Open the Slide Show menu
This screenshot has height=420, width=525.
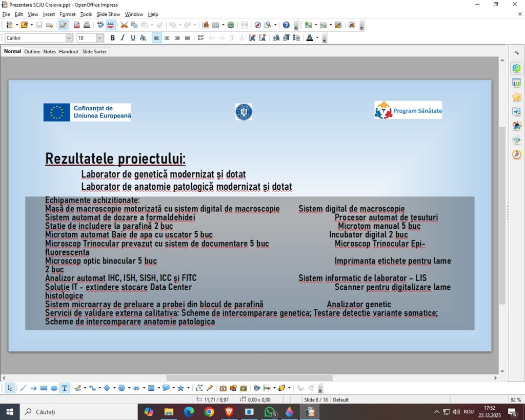[x=108, y=14]
